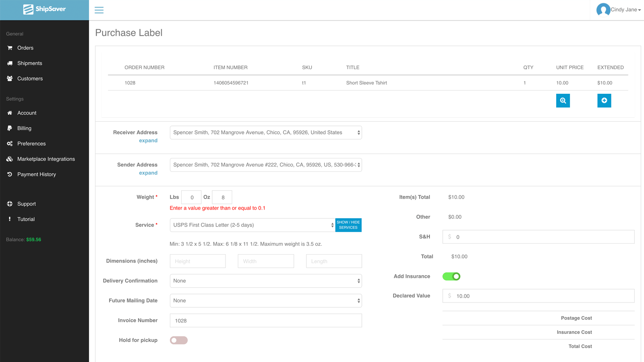Viewport: 644px width, 362px height.
Task: Click the SHOW/HIDE SERVICES button
Action: coord(348,225)
